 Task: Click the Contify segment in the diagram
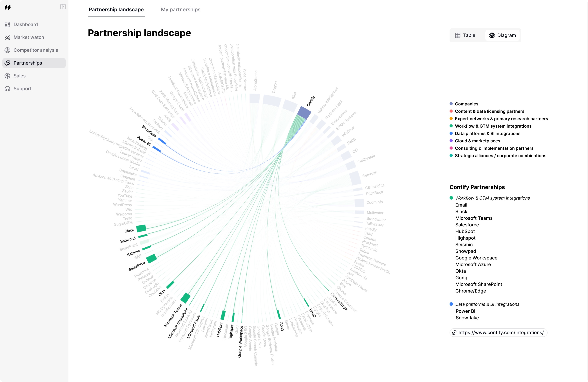(x=304, y=113)
